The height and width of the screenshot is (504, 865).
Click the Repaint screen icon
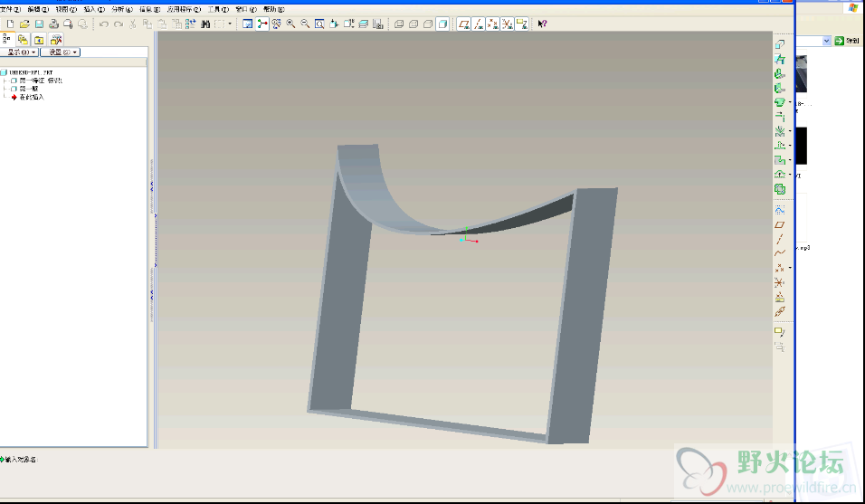[x=248, y=24]
